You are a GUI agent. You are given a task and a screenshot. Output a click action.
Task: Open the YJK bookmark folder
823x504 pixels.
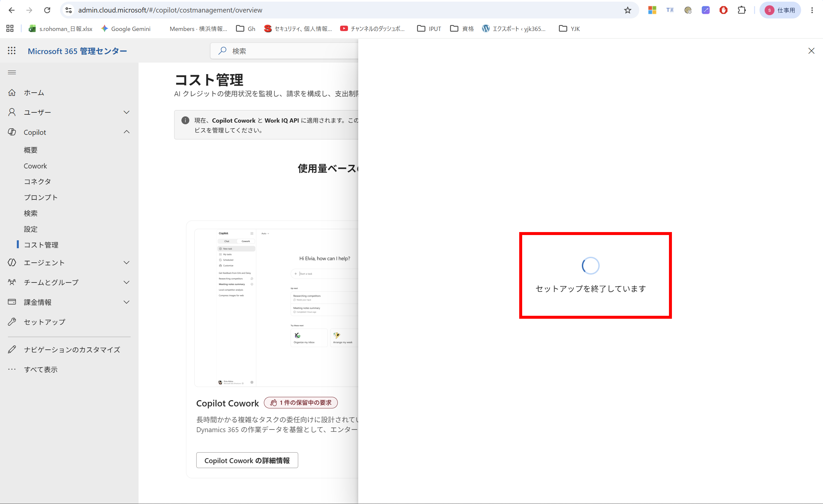tap(569, 29)
